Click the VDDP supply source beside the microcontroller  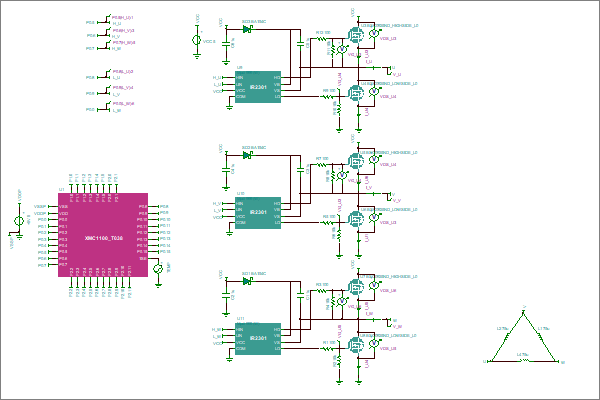[x=19, y=220]
